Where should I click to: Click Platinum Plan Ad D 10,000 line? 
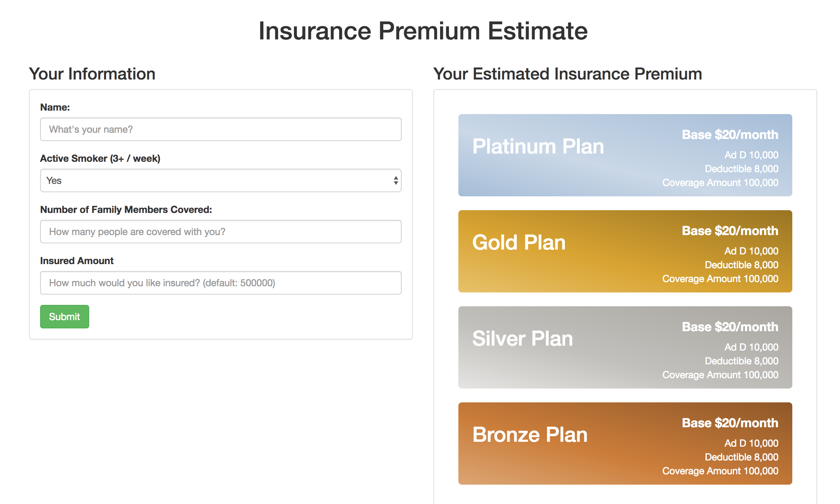point(751,155)
